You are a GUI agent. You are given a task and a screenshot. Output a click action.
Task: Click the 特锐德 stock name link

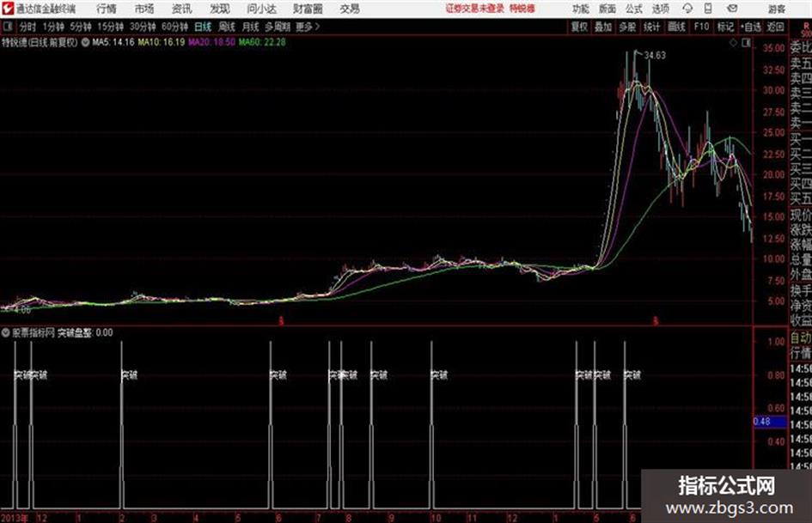[x=522, y=9]
